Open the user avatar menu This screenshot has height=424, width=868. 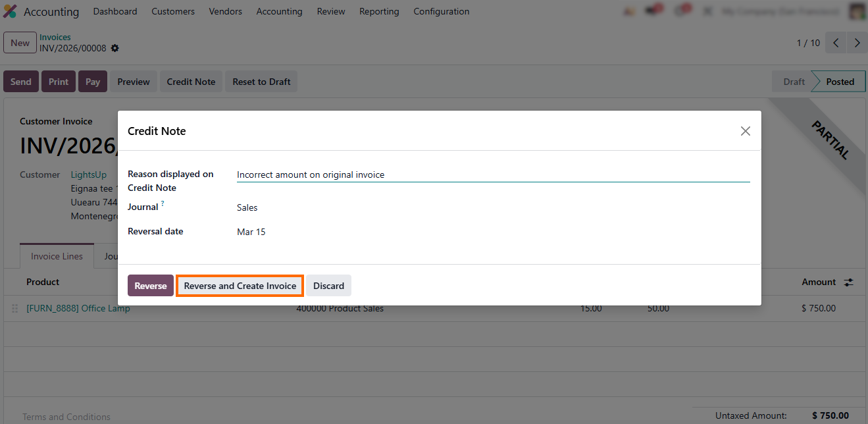click(857, 11)
